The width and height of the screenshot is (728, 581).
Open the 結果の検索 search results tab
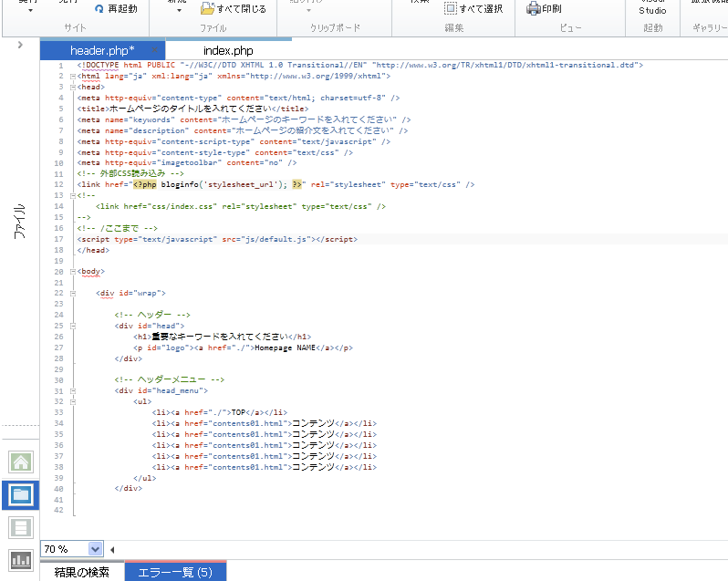pyautogui.click(x=82, y=572)
